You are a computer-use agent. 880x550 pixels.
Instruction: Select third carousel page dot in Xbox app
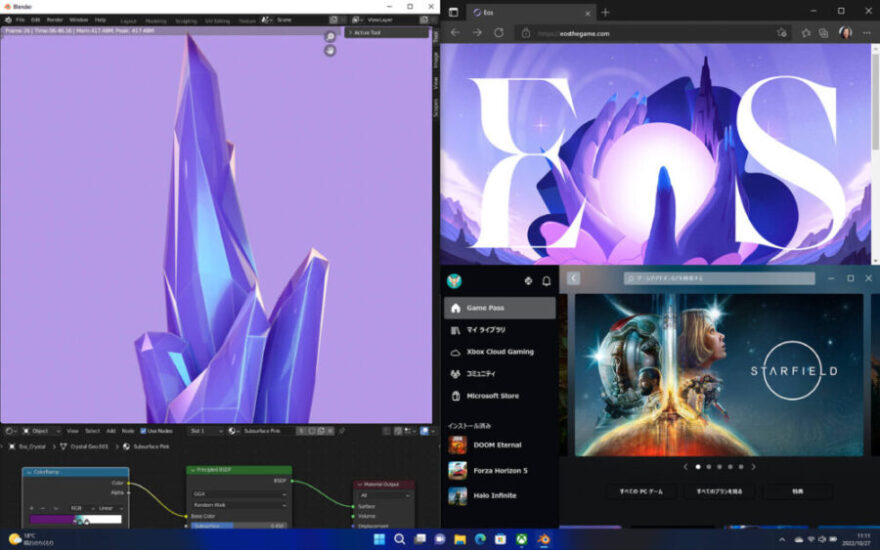(719, 466)
